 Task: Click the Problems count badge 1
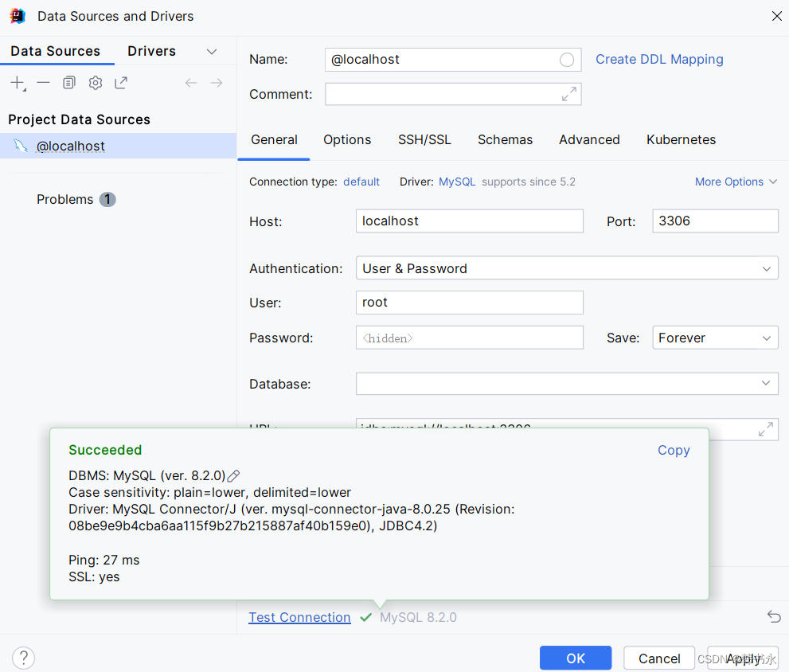(107, 199)
